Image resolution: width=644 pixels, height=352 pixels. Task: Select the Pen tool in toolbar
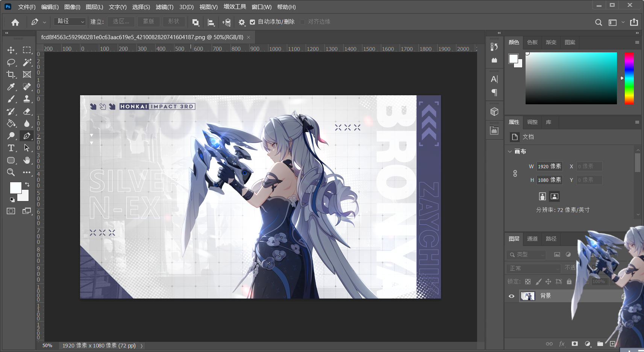coord(27,136)
